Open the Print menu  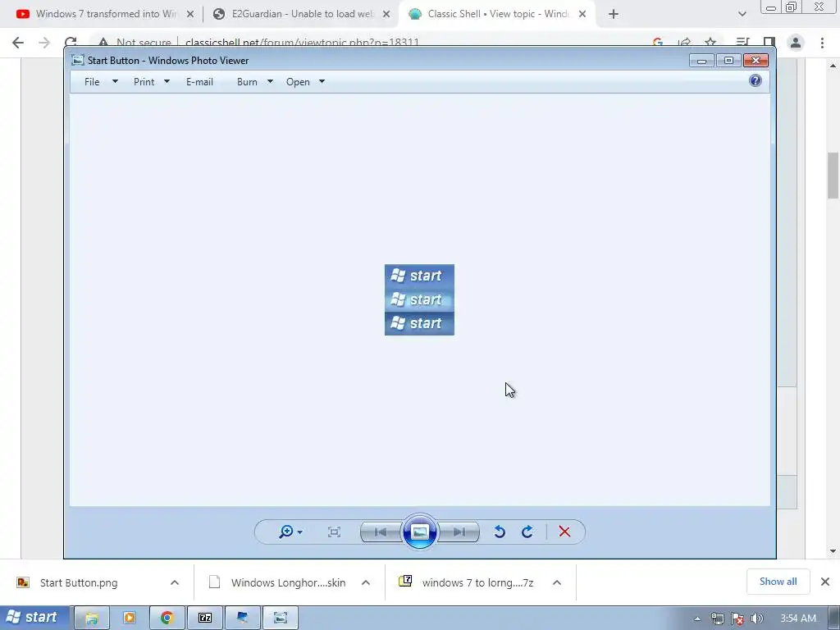pos(144,82)
